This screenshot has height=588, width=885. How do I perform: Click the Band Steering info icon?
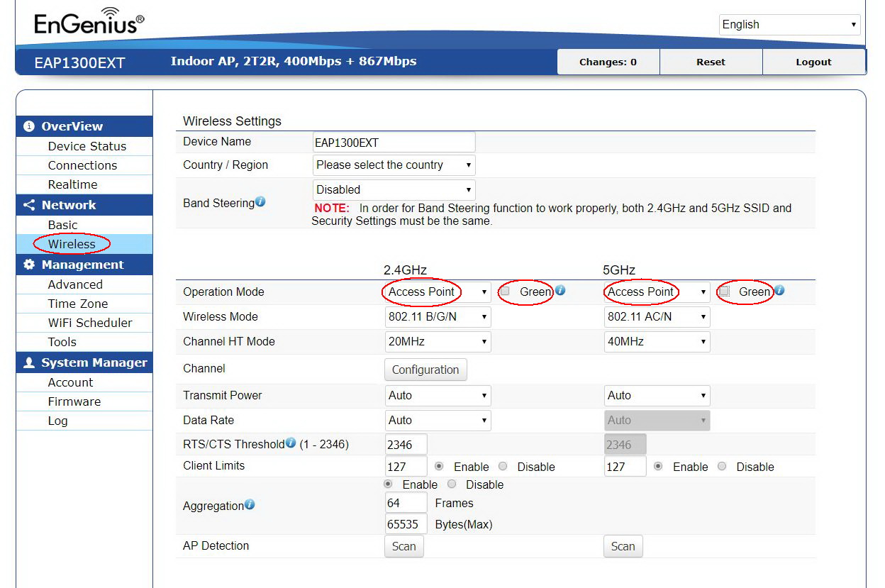click(x=260, y=202)
